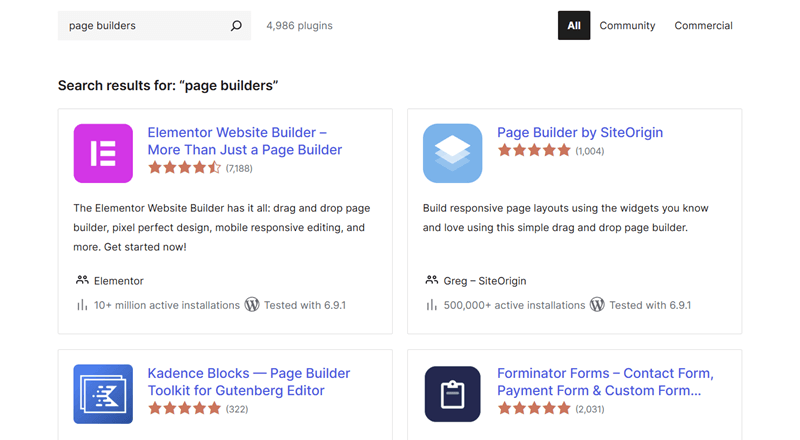
Task: Click people icon beside Greg – SiteOrigin
Action: click(431, 280)
